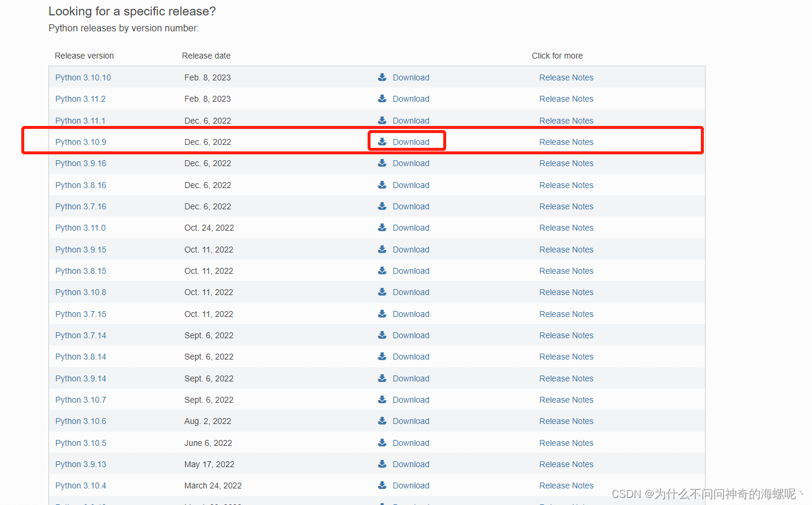Click the 'Click for more' column header
Viewport: 812px width, 505px height.
(x=557, y=56)
